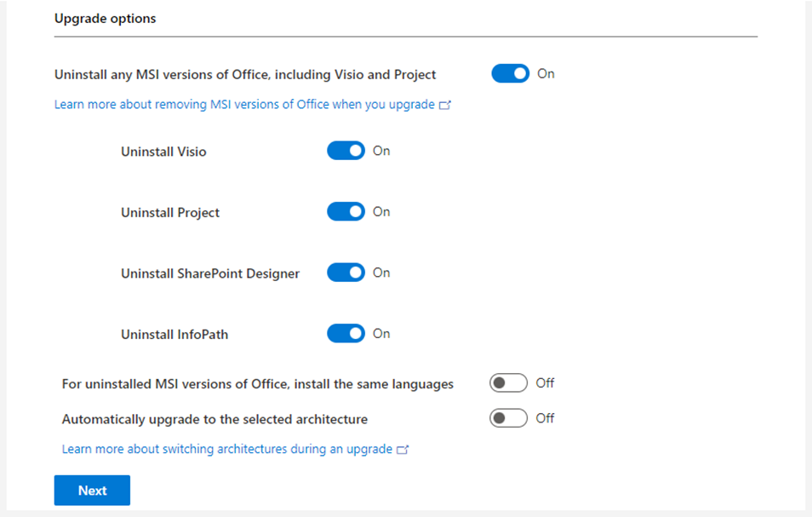812x517 pixels.
Task: Click the 'Upgrade options' section heading
Action: point(106,18)
